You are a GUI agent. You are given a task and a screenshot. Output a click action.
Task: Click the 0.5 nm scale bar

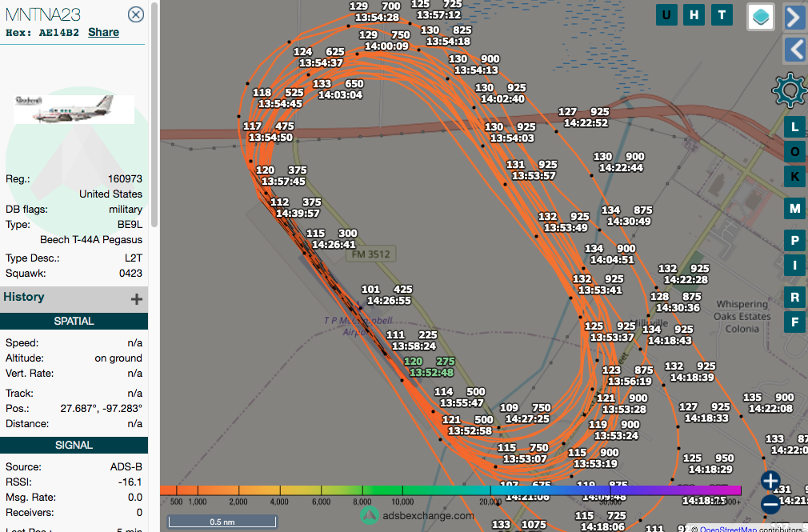click(x=222, y=522)
